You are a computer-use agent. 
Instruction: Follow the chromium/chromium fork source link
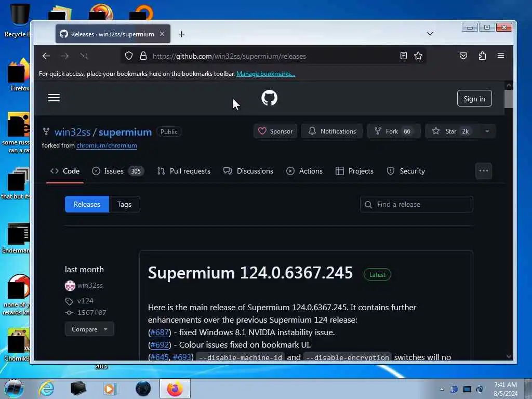click(x=107, y=145)
